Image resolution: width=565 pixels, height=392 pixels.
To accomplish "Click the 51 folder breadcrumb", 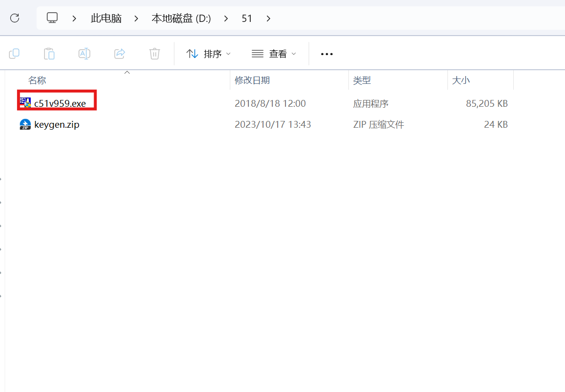I will [x=247, y=19].
